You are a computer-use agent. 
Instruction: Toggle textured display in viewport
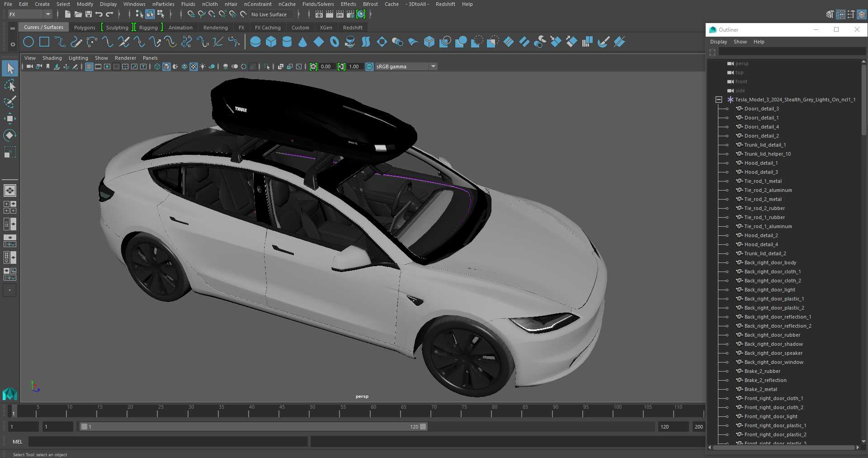tap(193, 67)
